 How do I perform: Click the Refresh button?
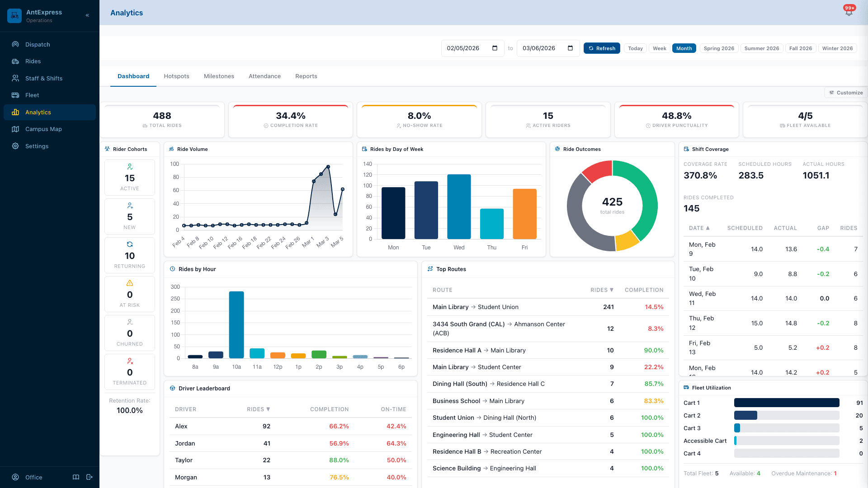click(601, 48)
